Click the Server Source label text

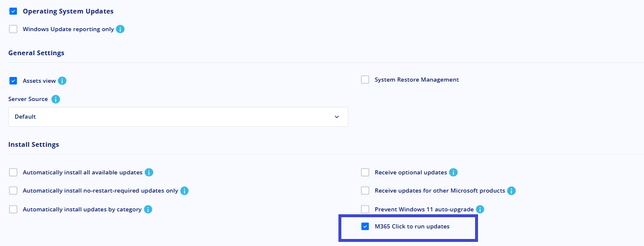pyautogui.click(x=28, y=99)
